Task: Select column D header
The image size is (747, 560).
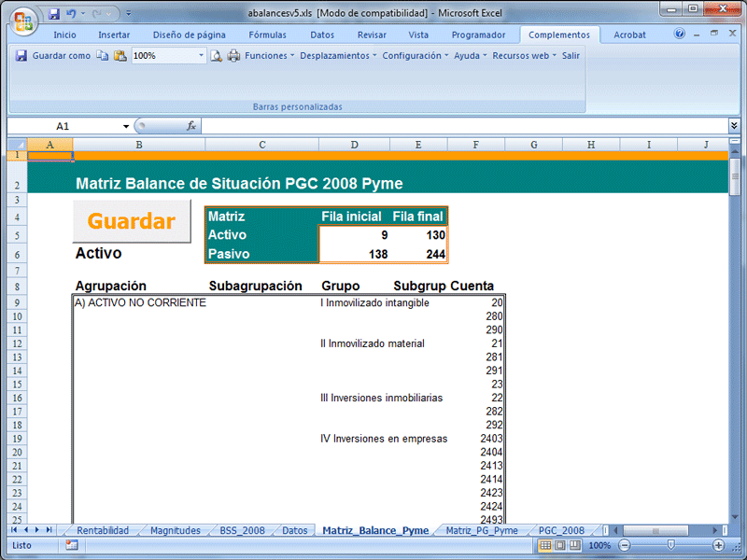Action: 354,145
